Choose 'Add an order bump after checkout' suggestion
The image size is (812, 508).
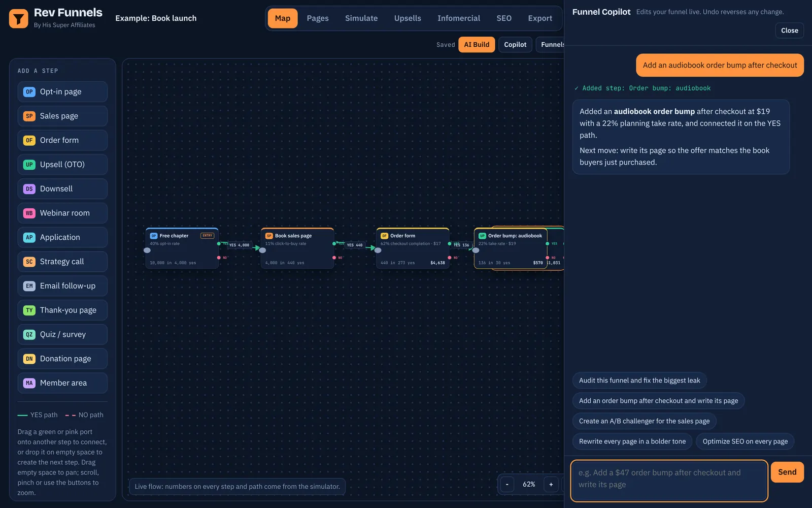658,401
